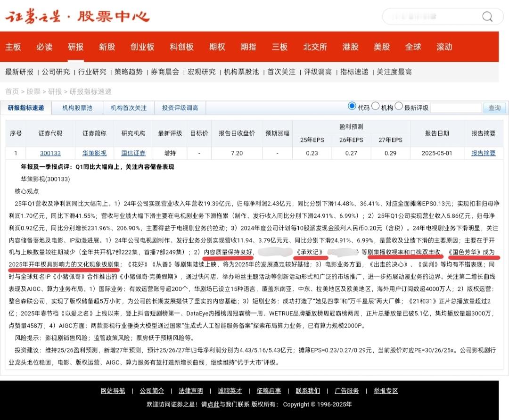
Task: Select the 最新评级 radio button
Action: tap(399, 106)
